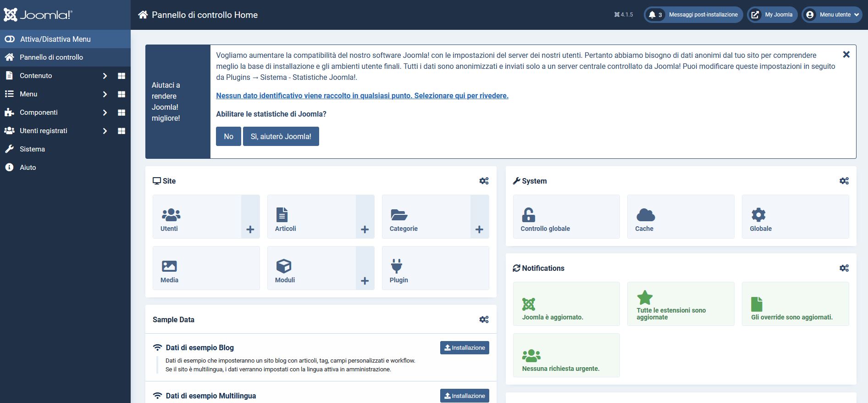The image size is (868, 403).
Task: Open the Utenti registrati dashboard grid icon
Action: (122, 131)
